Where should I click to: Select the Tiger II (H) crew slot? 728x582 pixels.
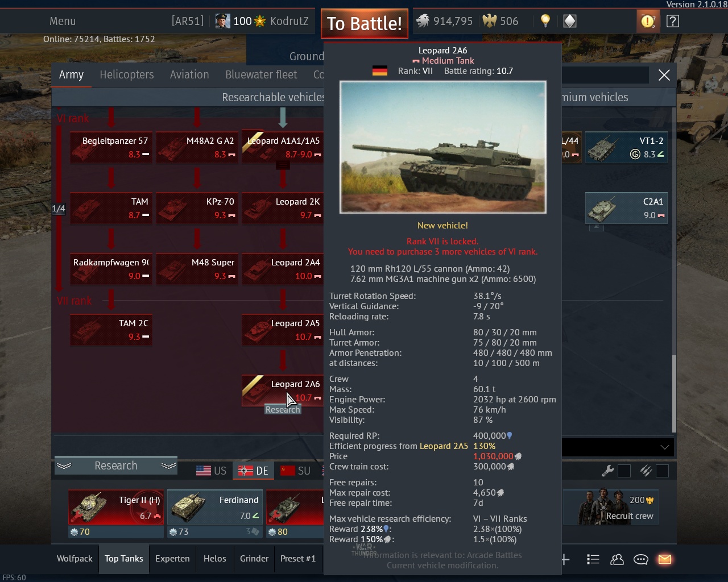pos(116,508)
